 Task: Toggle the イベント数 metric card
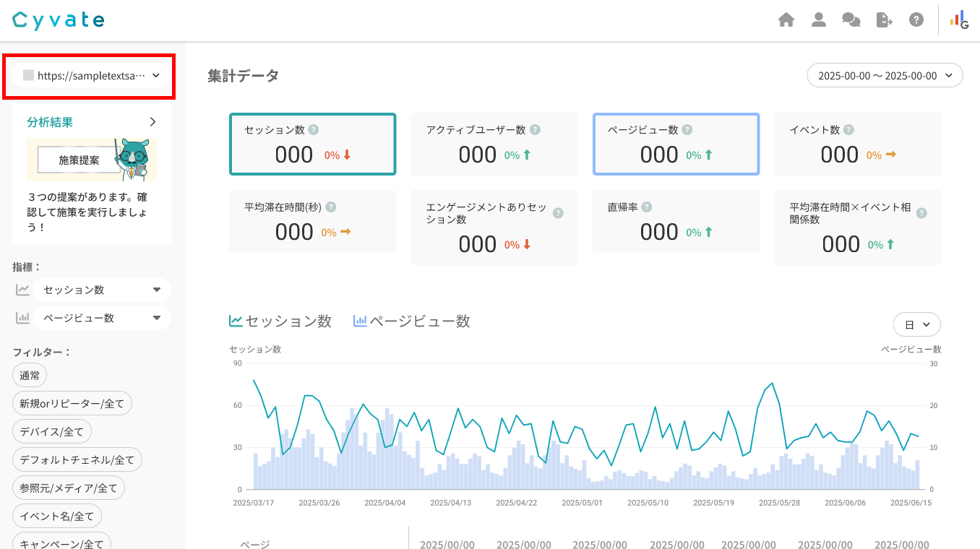pyautogui.click(x=857, y=144)
